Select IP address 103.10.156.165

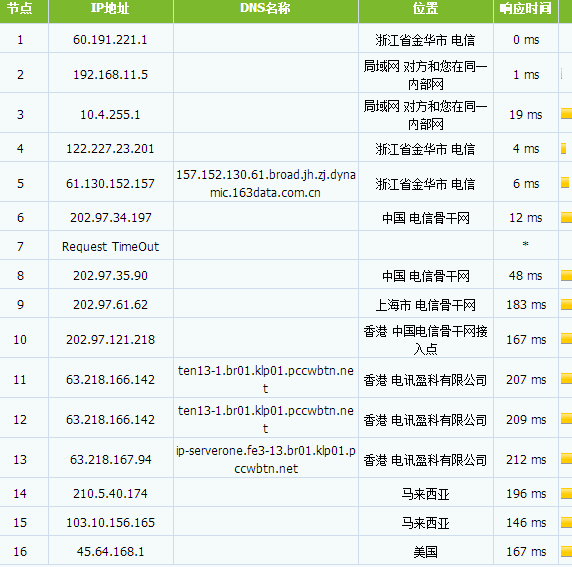110,522
